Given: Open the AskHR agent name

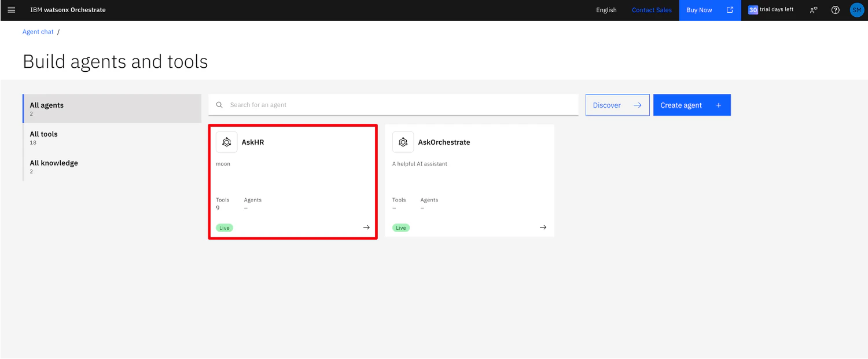Looking at the screenshot, I should coord(253,142).
